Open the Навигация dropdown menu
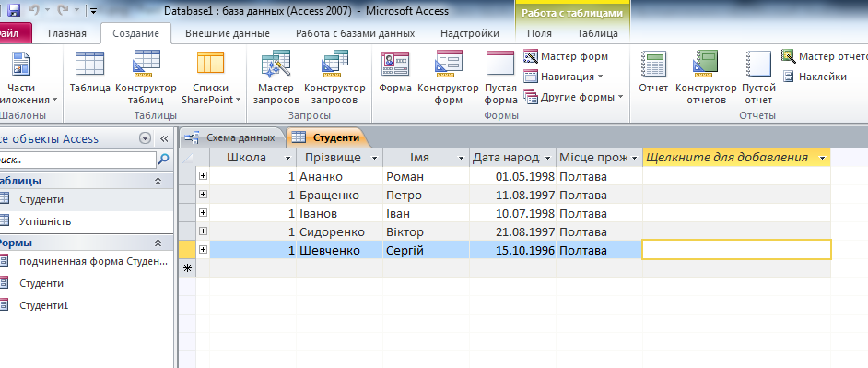868x368 pixels. [564, 77]
